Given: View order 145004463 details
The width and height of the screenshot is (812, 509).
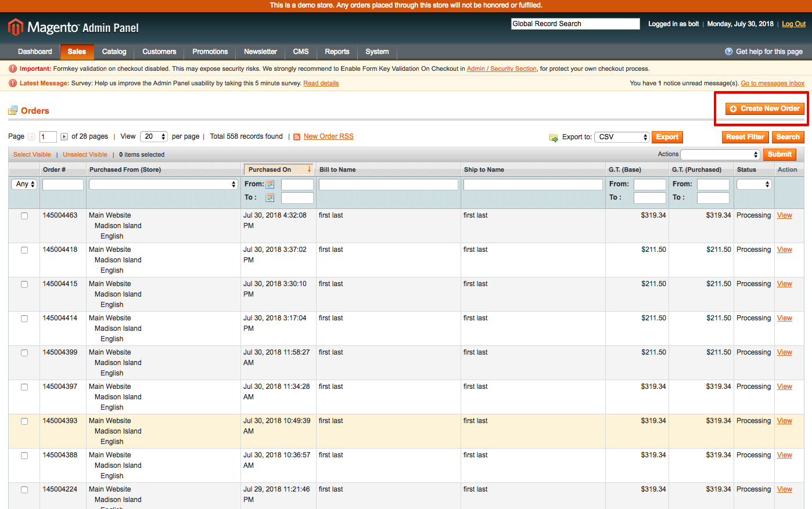Looking at the screenshot, I should click(785, 215).
